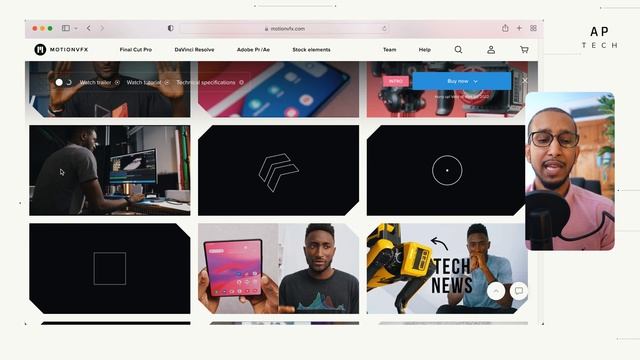
Task: Open the black thumbnail with chevron shapes
Action: click(278, 170)
